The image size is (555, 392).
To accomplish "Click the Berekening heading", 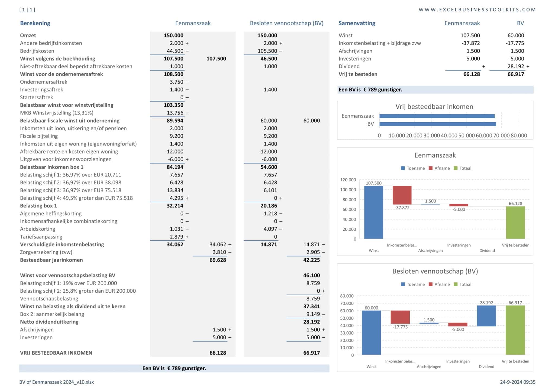I will coord(35,23).
